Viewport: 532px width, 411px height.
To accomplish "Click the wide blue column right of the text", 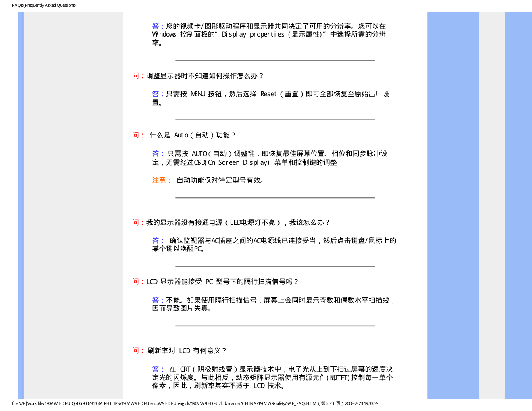I will click(x=453, y=201).
